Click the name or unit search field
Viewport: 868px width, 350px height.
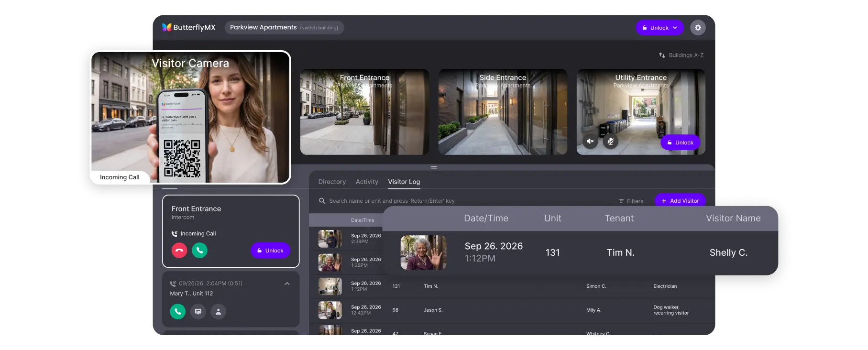click(392, 201)
